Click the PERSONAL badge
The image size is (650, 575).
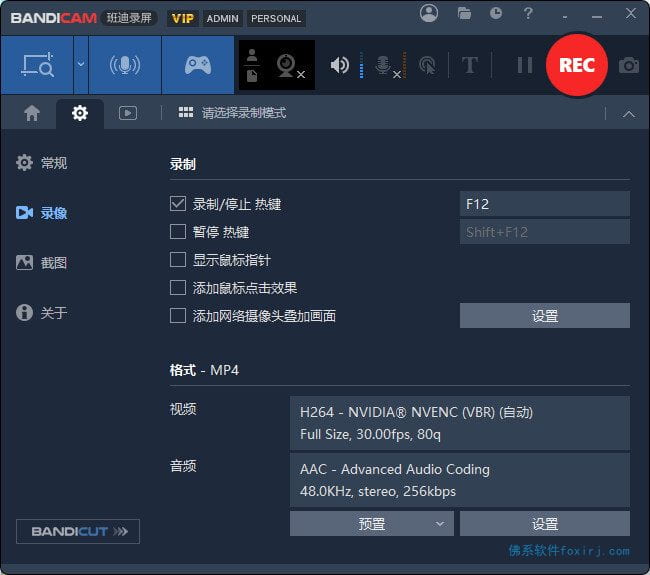pyautogui.click(x=276, y=19)
